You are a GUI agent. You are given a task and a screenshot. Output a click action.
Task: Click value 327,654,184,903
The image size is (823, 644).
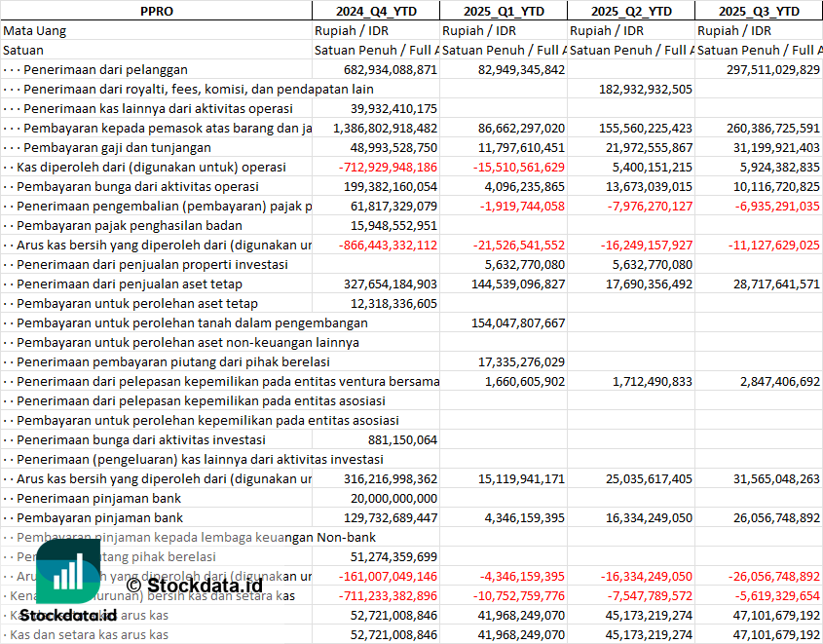[x=390, y=284]
